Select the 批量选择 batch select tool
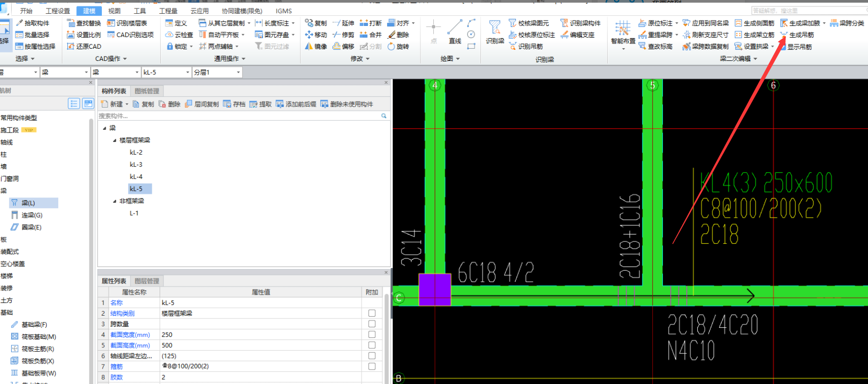The width and height of the screenshot is (868, 384). (32, 34)
